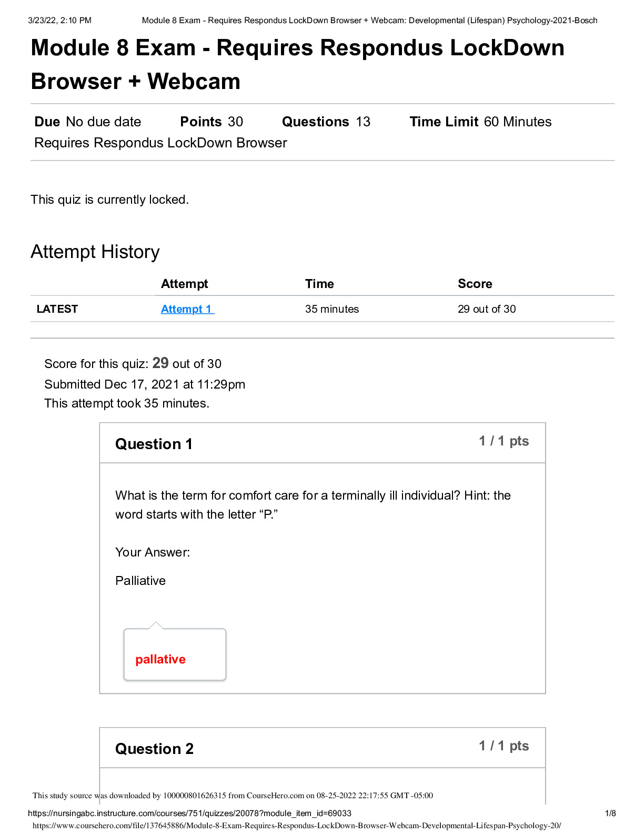
Task: Click the quiz is currently locked notice
Action: pos(109,200)
